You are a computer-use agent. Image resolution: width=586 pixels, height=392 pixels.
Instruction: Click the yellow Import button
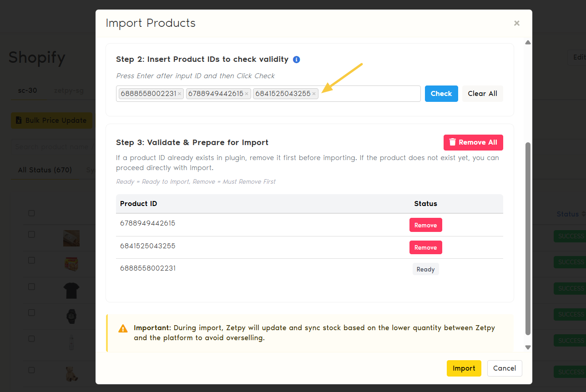pyautogui.click(x=464, y=368)
